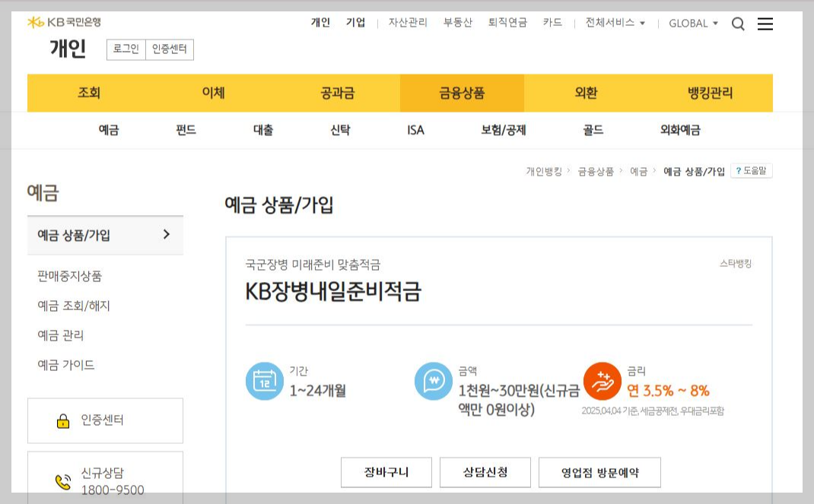
Task: Click the yellow lock 인증센터 icon
Action: pyautogui.click(x=63, y=420)
